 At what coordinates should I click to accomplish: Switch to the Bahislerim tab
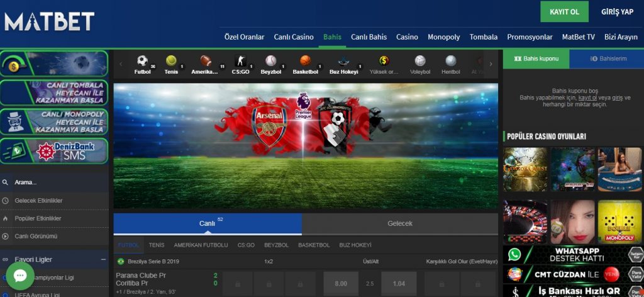[x=607, y=59]
